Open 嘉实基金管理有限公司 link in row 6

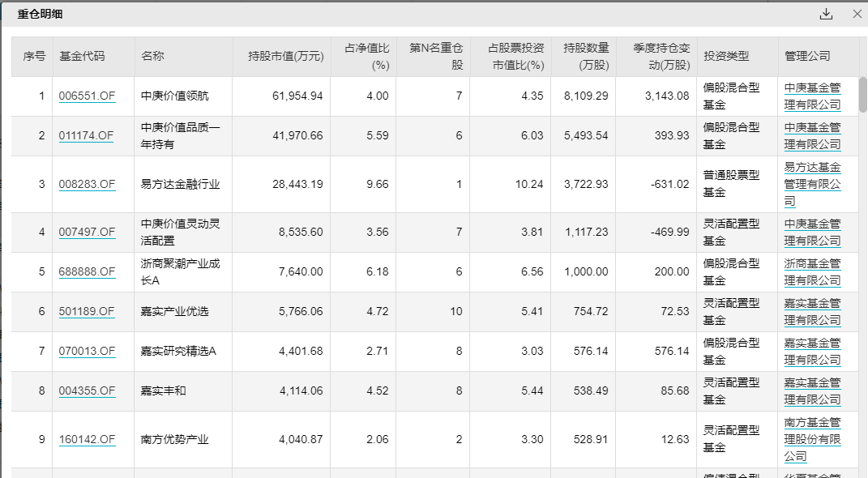tap(812, 311)
